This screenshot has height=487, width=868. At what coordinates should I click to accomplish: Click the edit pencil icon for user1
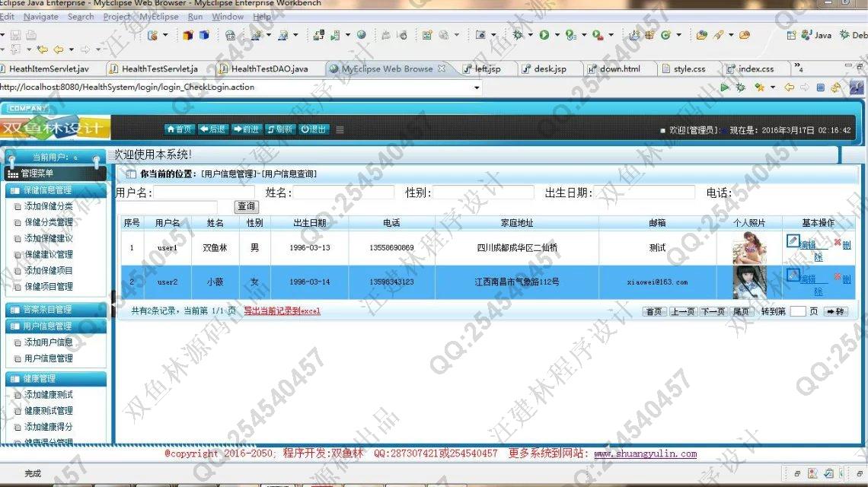[793, 241]
